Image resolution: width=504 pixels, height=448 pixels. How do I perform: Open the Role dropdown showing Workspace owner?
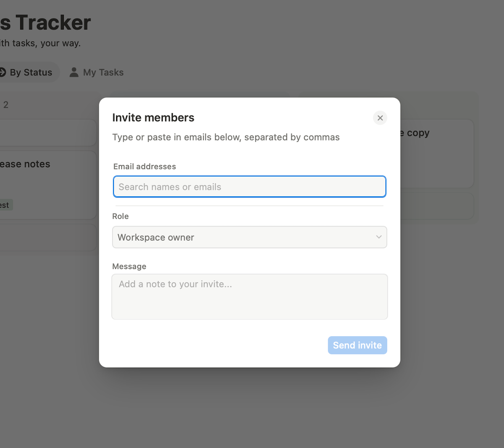click(x=249, y=237)
